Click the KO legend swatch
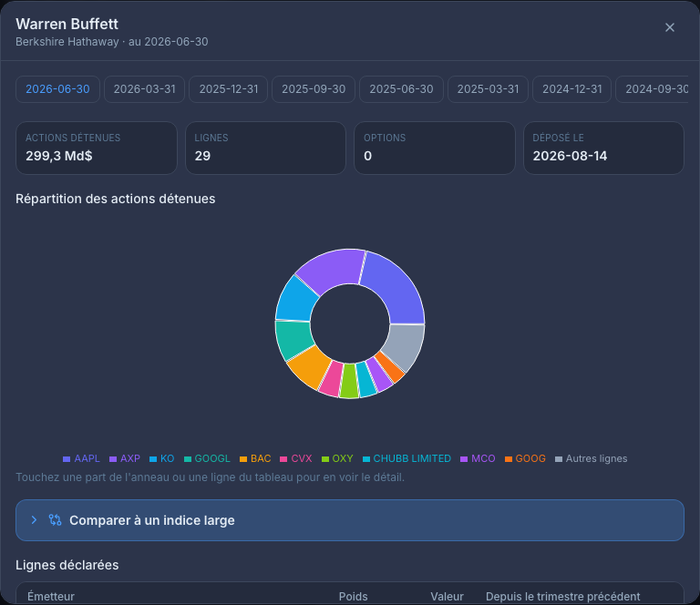This screenshot has width=700, height=605. [153, 459]
